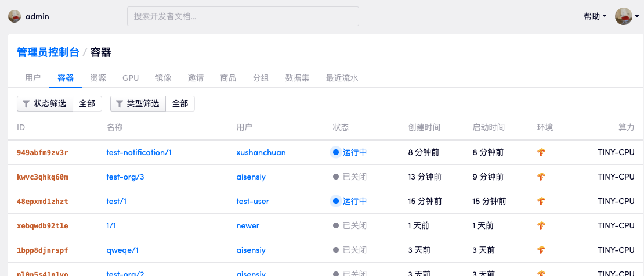Open the 数据集 datasets tab
Screen dimensions: 644x276
[x=297, y=78]
